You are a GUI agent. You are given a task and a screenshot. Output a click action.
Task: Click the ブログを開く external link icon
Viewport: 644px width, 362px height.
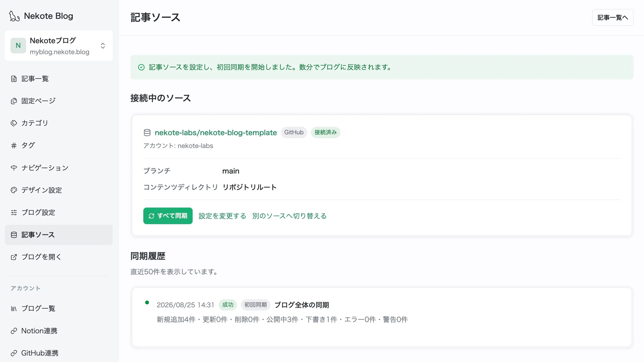point(14,257)
